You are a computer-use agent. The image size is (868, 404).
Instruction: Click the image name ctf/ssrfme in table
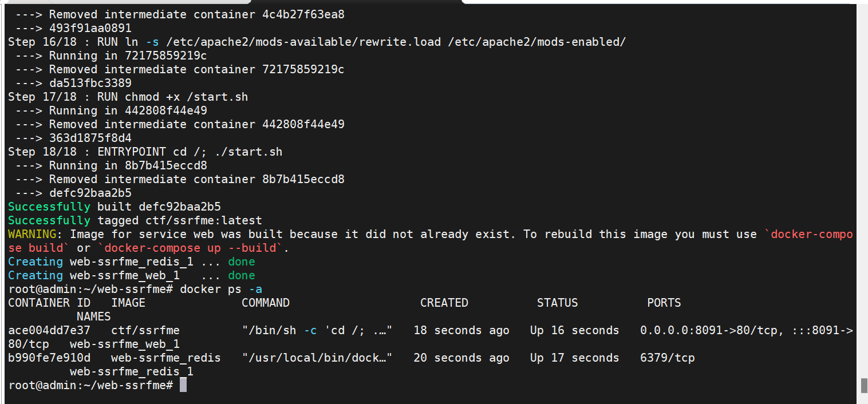click(145, 330)
